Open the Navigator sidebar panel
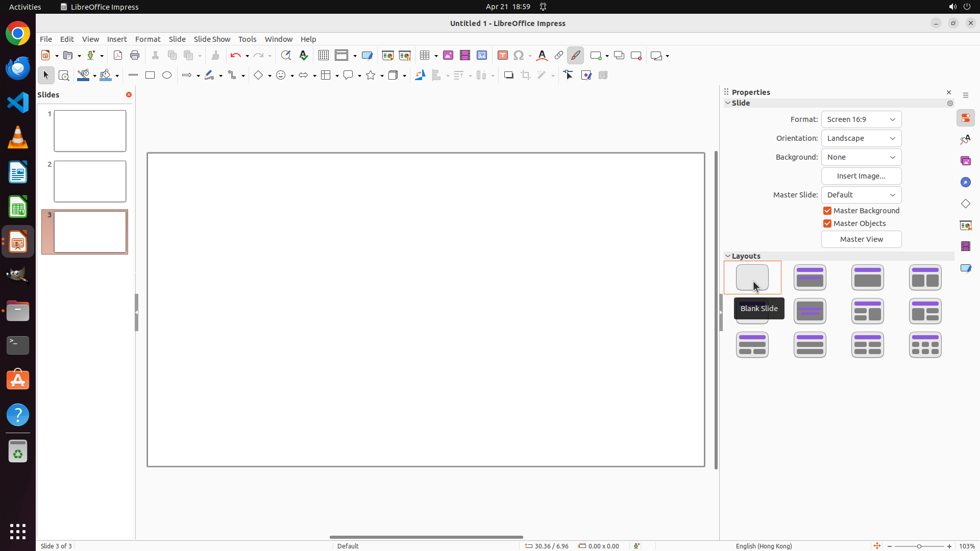This screenshot has height=551, width=980. pos(966,183)
